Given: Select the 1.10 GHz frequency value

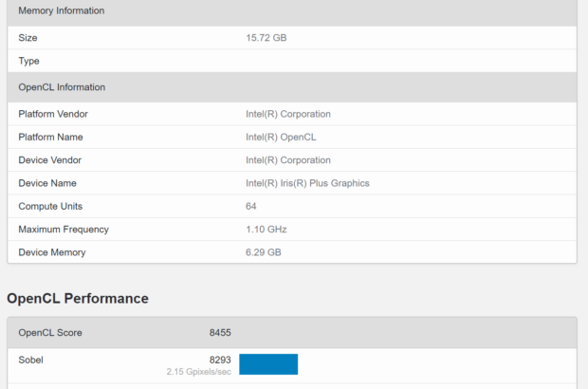Looking at the screenshot, I should (x=266, y=229).
